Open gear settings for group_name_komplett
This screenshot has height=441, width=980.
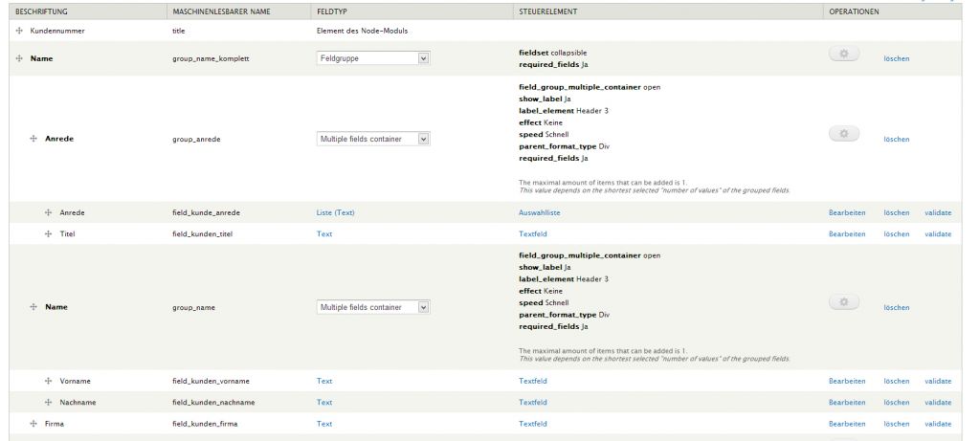[x=844, y=57]
